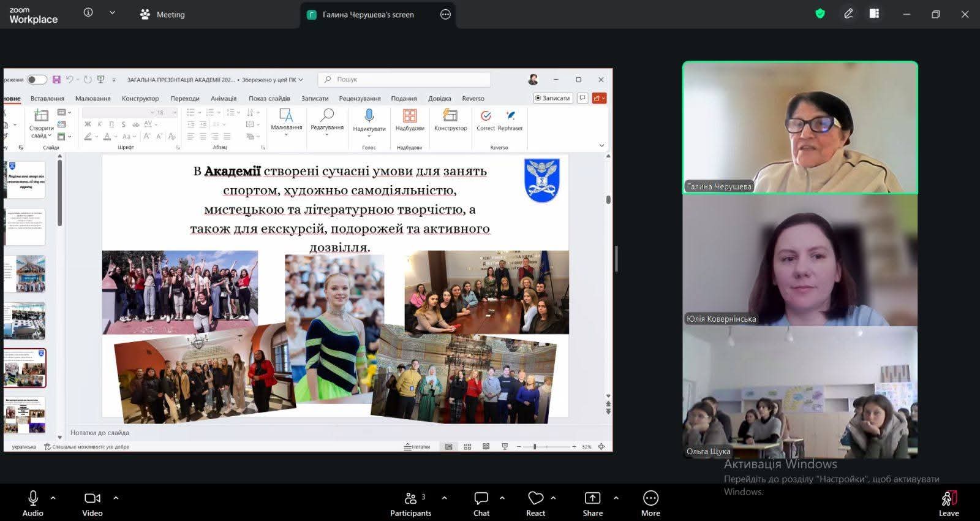The image size is (980, 521).
Task: Click the Записати button in PowerPoint
Action: (552, 98)
